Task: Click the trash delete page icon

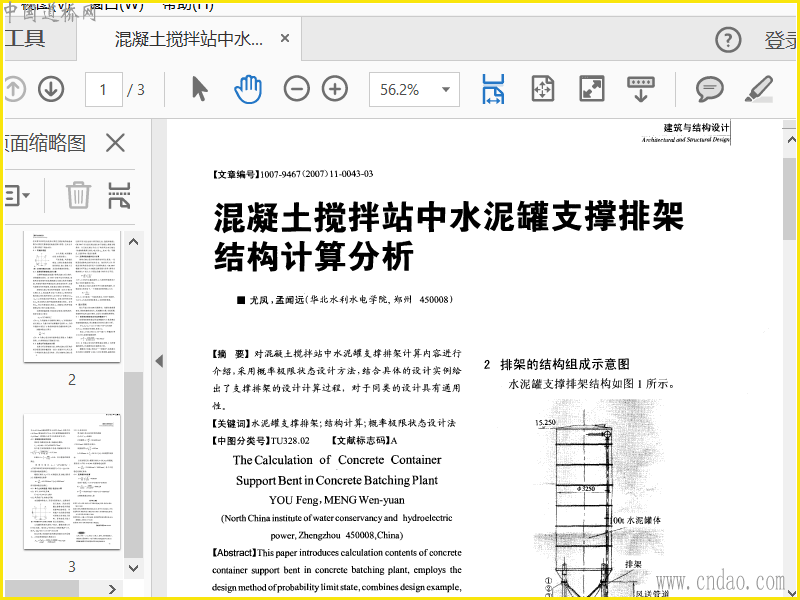Action: [x=78, y=195]
